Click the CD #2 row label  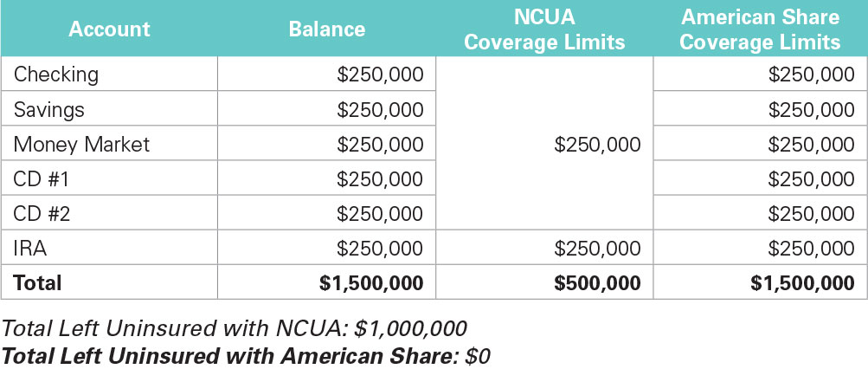coord(42,213)
